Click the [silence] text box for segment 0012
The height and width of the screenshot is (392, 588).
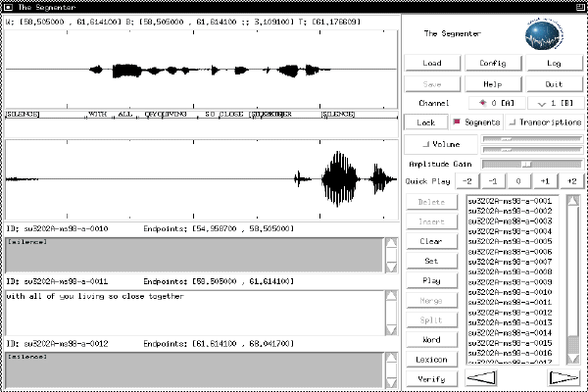click(x=194, y=370)
